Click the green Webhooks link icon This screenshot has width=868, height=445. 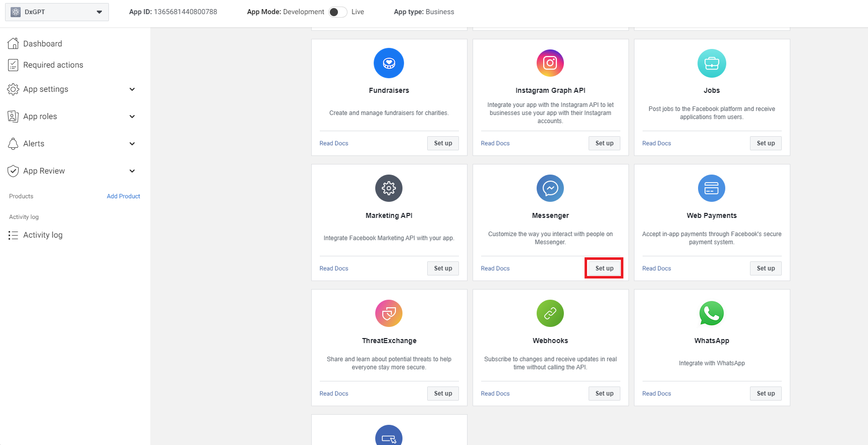550,313
